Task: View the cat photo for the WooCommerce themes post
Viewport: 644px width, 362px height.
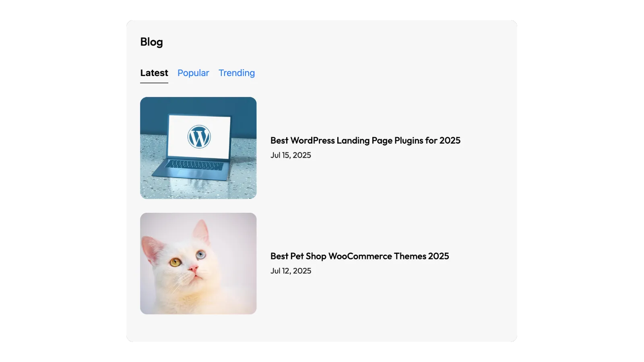Action: pos(198,263)
